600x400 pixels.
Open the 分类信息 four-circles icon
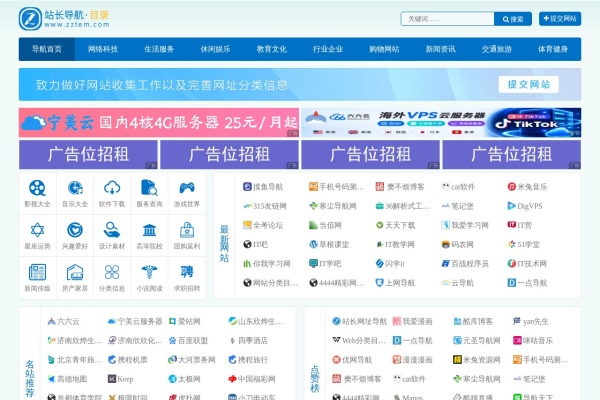pyautogui.click(x=112, y=272)
